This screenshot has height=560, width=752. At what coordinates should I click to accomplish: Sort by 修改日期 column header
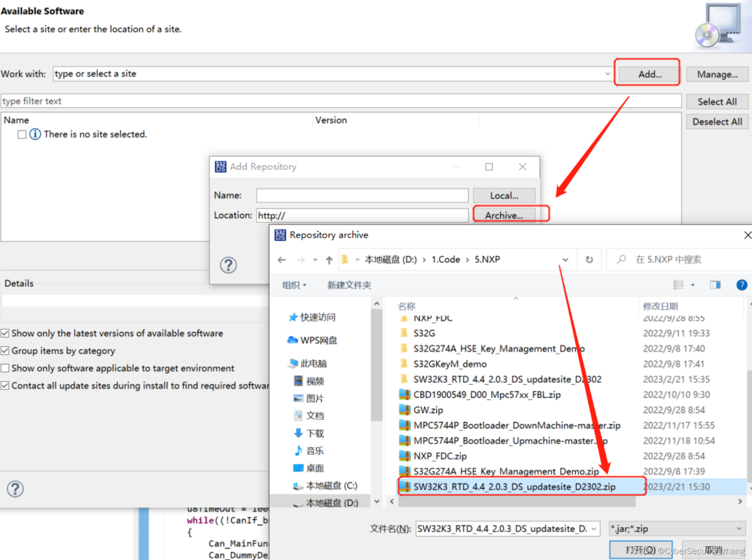pos(660,306)
